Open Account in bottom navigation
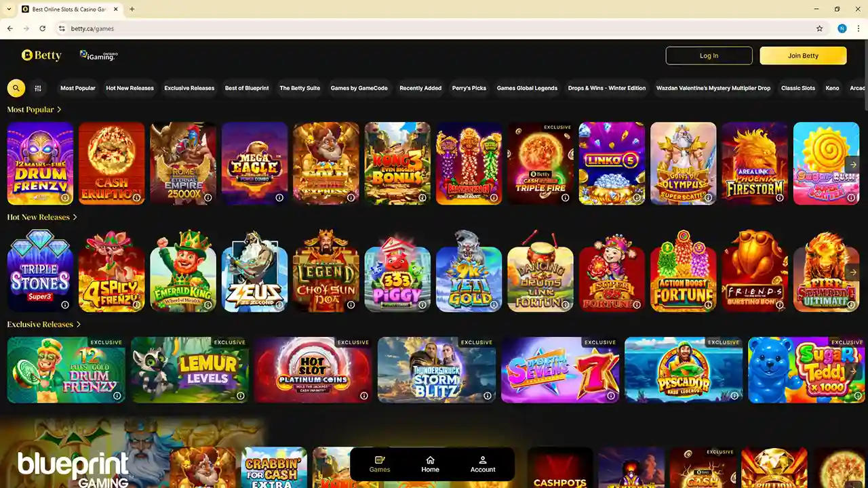868x488 pixels. (x=483, y=464)
